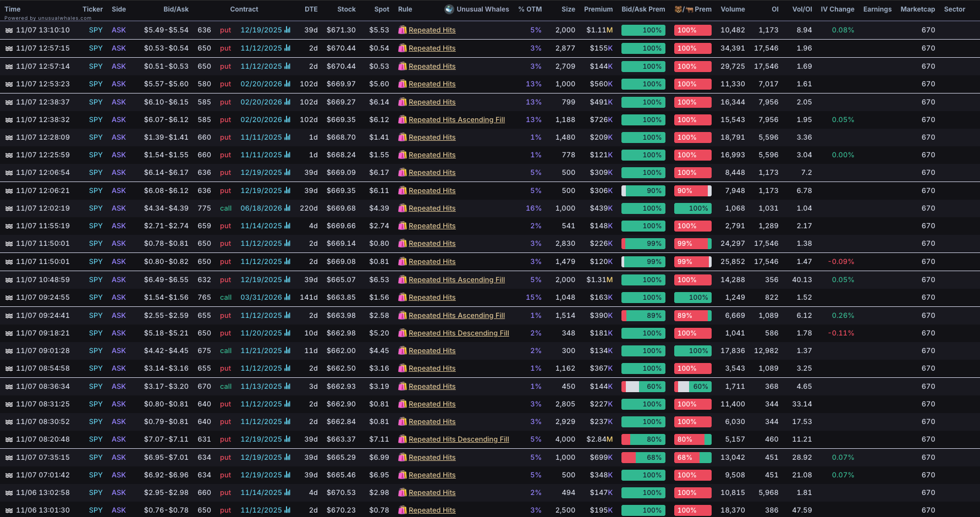Open chart icon in the 08:20:48 row

click(287, 439)
